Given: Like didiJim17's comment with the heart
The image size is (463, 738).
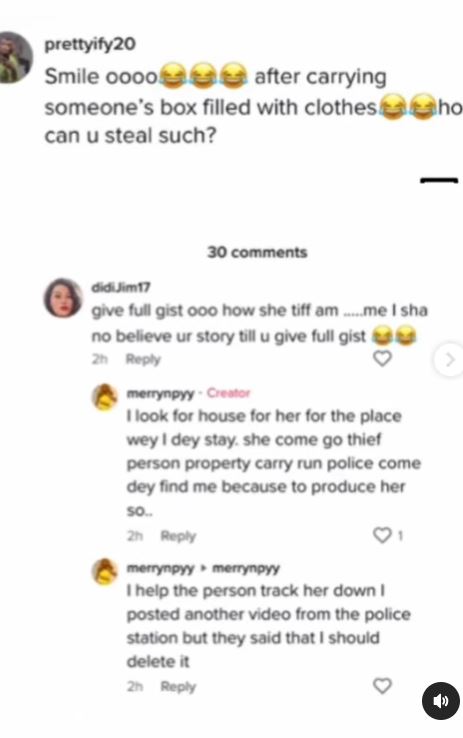Looking at the screenshot, I should point(382,359).
